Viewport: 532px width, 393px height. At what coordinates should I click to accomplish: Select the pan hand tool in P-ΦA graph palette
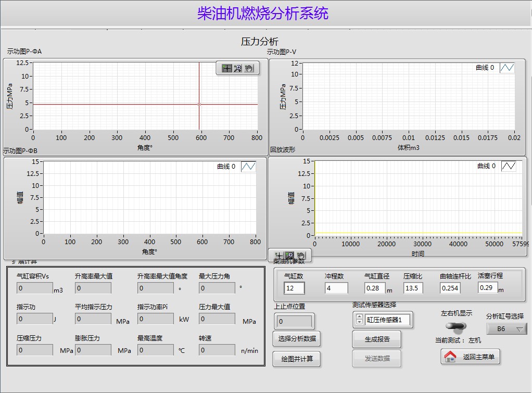pos(249,68)
